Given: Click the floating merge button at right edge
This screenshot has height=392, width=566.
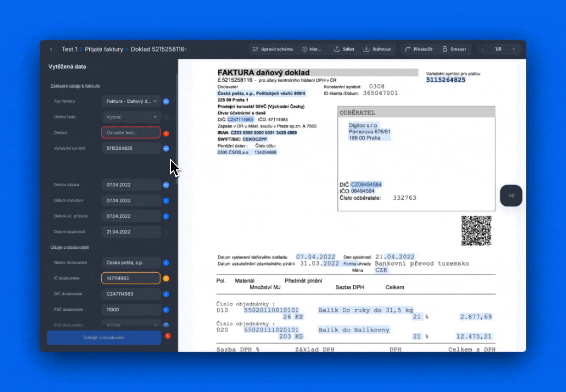Looking at the screenshot, I should [x=511, y=195].
